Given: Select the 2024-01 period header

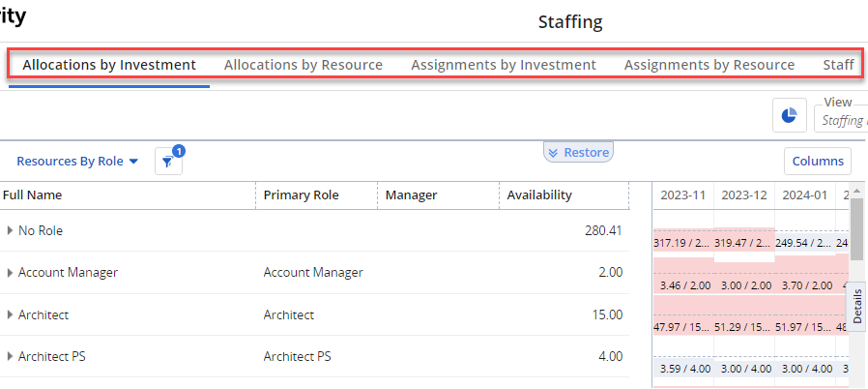Looking at the screenshot, I should point(805,195).
